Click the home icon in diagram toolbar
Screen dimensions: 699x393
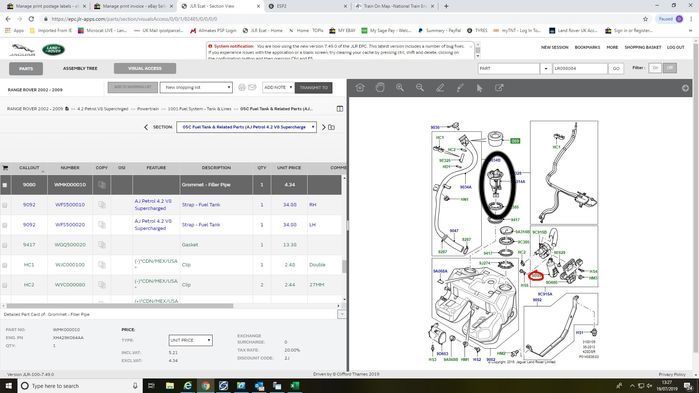[360, 88]
